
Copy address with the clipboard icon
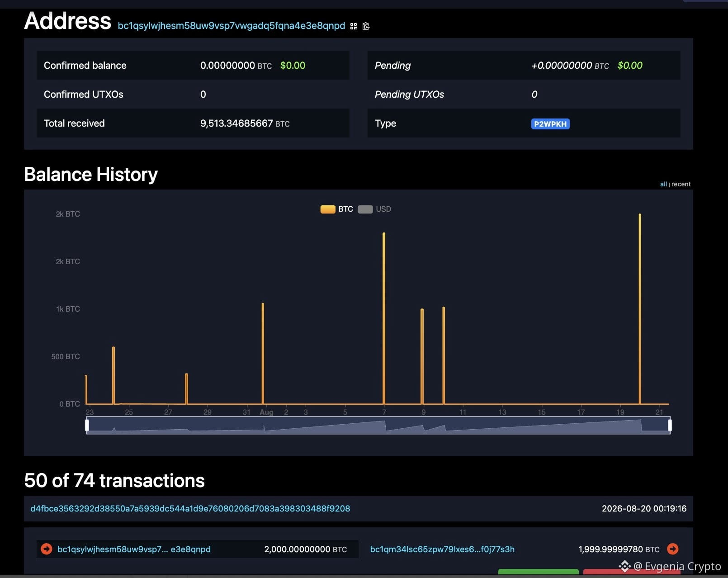pos(366,26)
